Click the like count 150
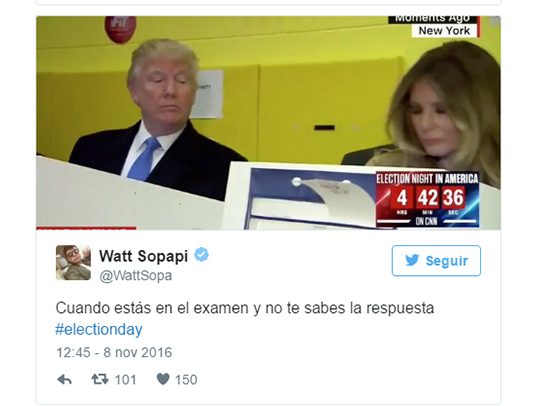 (186, 380)
